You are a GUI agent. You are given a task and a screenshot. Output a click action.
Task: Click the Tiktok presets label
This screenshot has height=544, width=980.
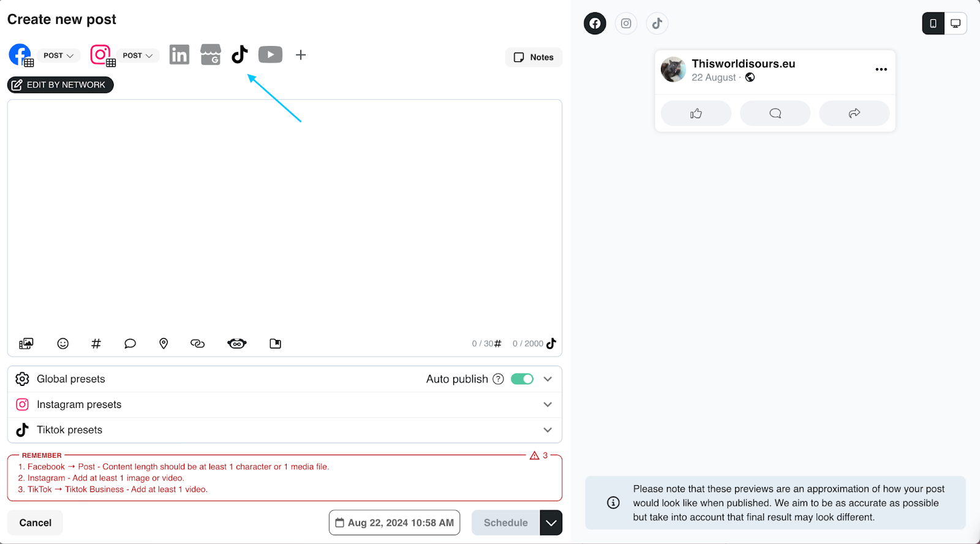coord(70,430)
